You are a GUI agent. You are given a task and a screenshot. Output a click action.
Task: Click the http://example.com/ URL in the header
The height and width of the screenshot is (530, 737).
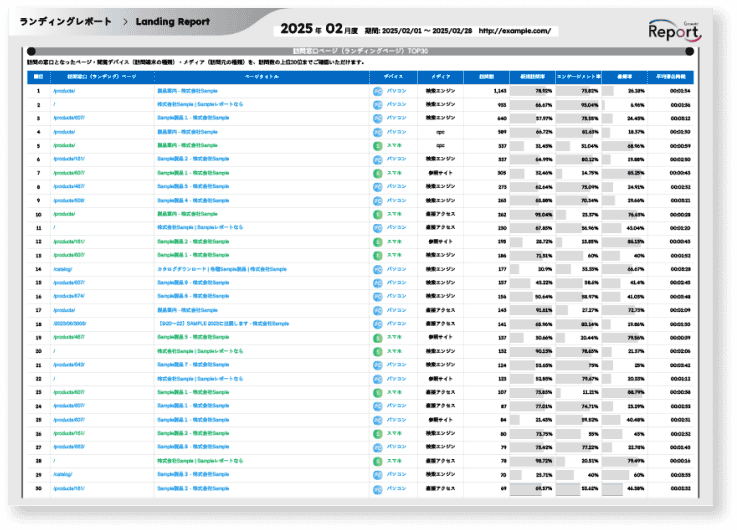pos(516,31)
